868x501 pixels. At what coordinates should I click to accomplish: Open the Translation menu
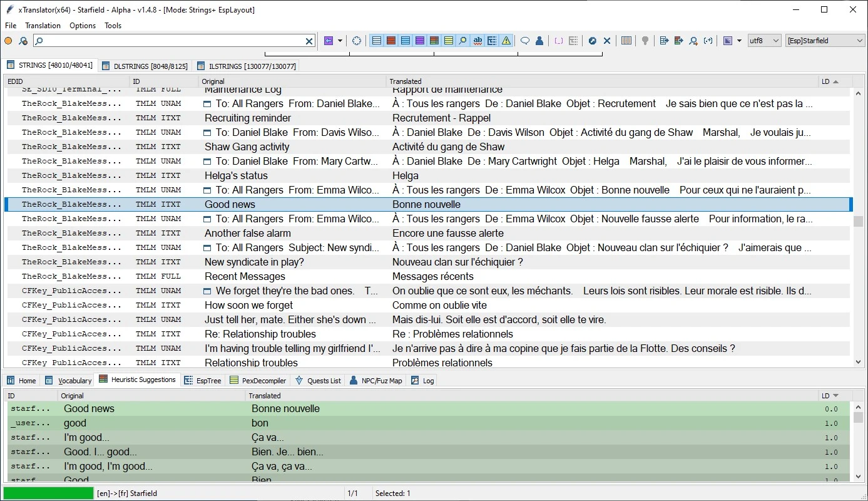(x=43, y=26)
